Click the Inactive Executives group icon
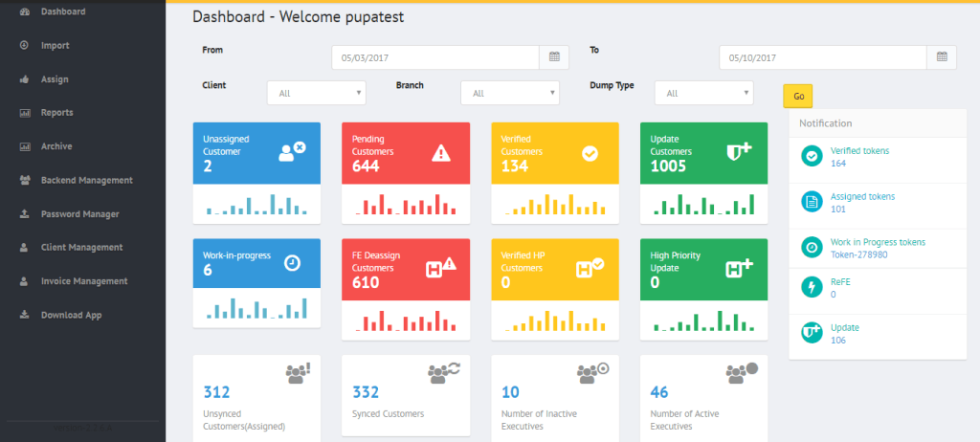 click(593, 372)
